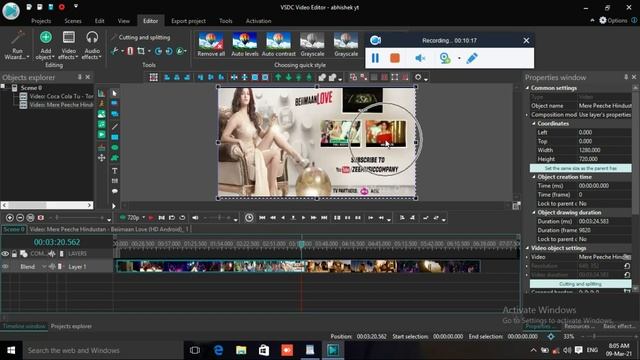Stop the screen recording
Viewport: 640px width, 360px height.
tap(395, 58)
